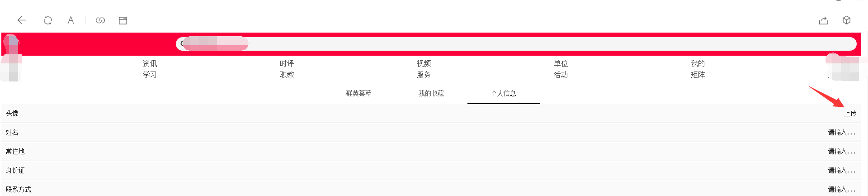868x196 pixels.
Task: Open the font size 'A' icon
Action: [x=71, y=20]
